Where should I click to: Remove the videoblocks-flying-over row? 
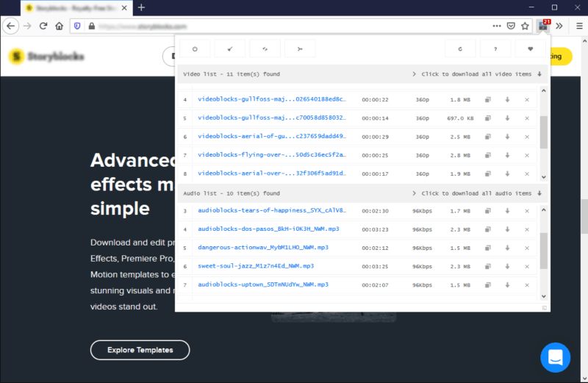527,155
